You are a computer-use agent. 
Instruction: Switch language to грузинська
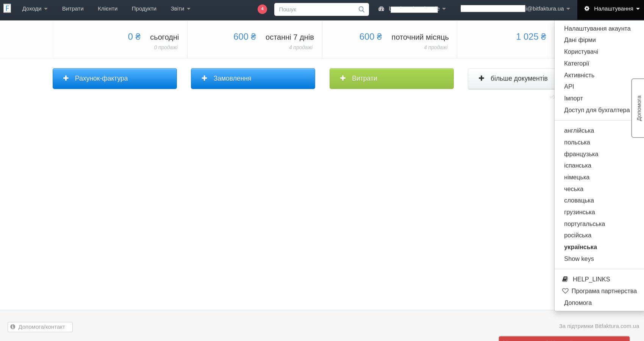580,212
